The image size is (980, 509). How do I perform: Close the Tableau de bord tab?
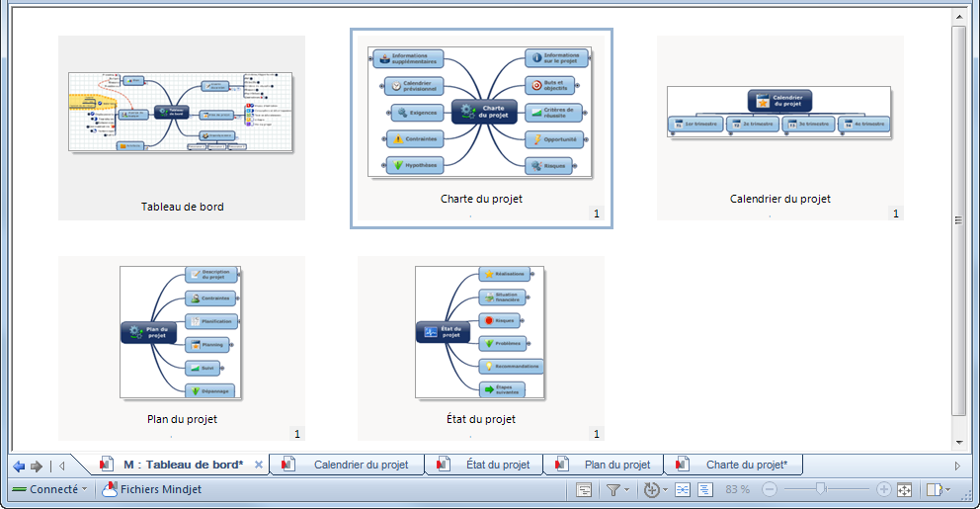(259, 465)
